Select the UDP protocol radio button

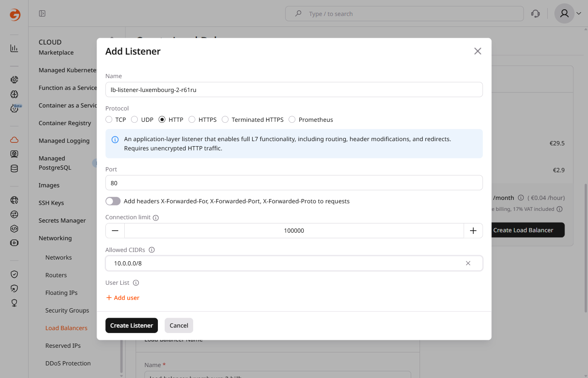(134, 120)
